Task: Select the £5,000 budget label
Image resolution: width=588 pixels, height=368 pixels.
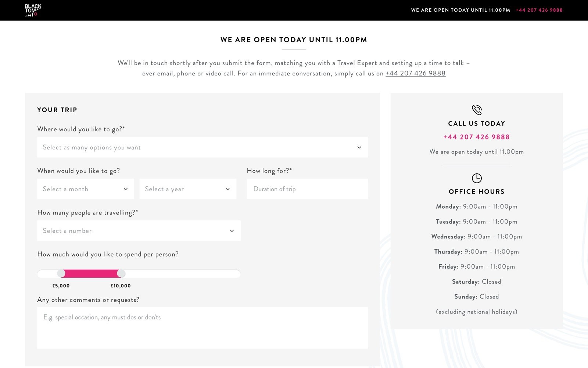Action: point(60,285)
